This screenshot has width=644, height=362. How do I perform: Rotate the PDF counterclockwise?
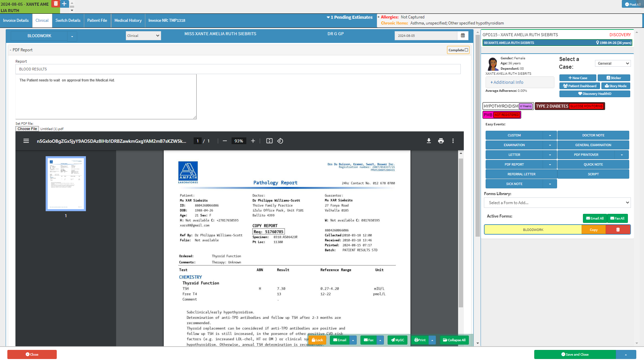[280, 141]
